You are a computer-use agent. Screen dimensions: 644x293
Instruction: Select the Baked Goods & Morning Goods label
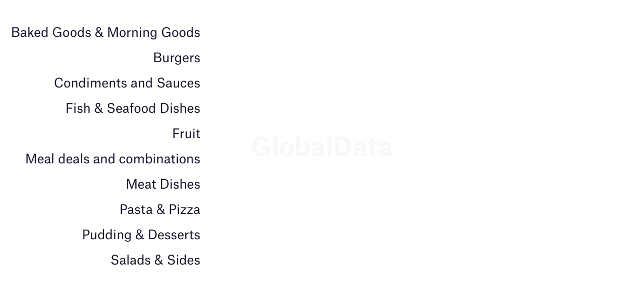click(106, 33)
